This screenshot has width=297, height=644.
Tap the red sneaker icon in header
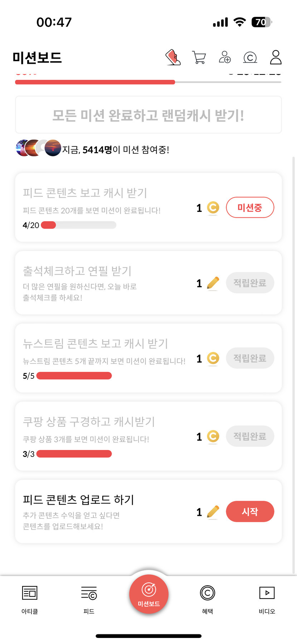(173, 57)
